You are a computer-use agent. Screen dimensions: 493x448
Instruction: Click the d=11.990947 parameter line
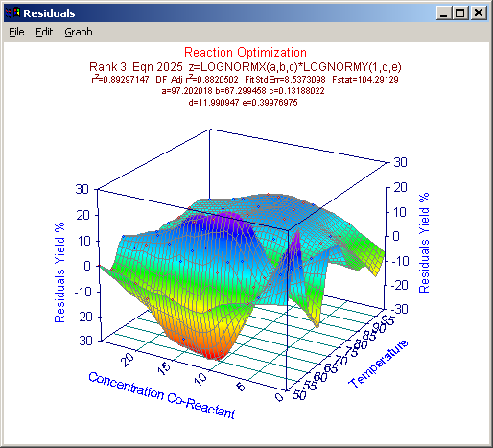[x=243, y=103]
